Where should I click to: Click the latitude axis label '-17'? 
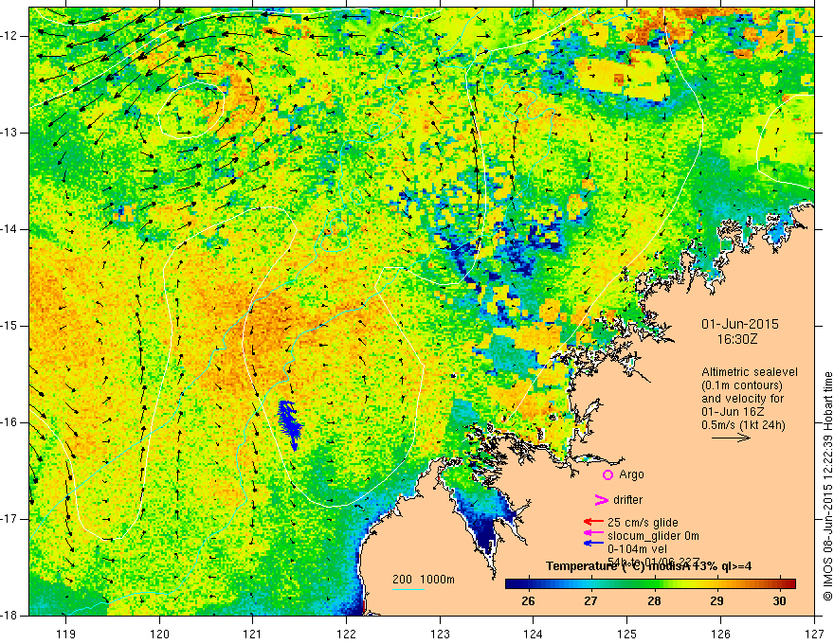coord(10,519)
